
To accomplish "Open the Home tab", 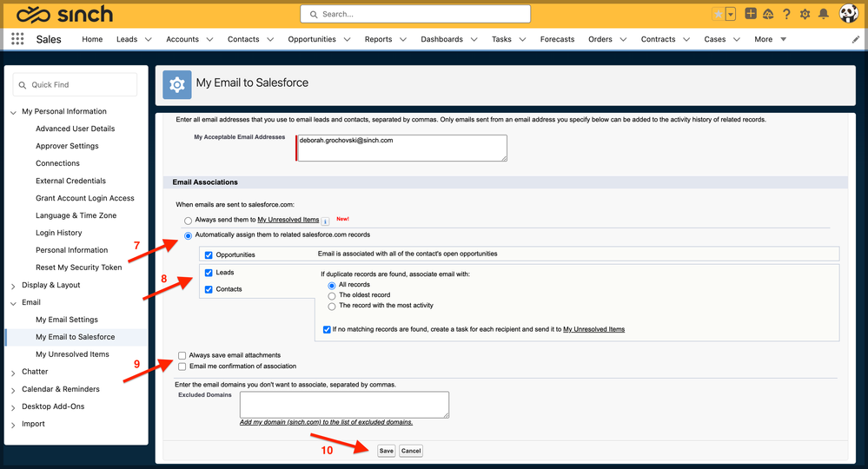I will 92,39.
